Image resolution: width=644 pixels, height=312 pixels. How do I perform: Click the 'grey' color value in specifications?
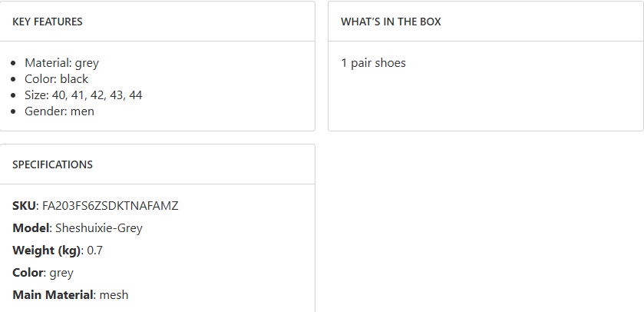(x=61, y=273)
